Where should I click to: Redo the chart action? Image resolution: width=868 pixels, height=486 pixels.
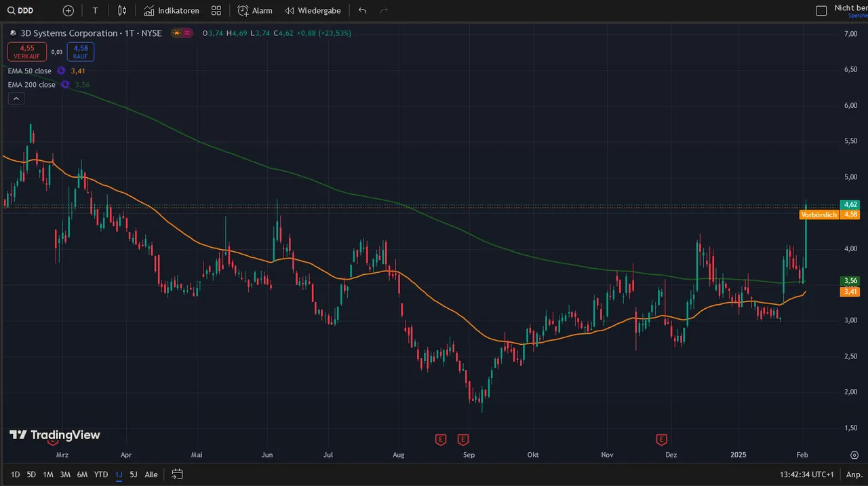(x=384, y=11)
